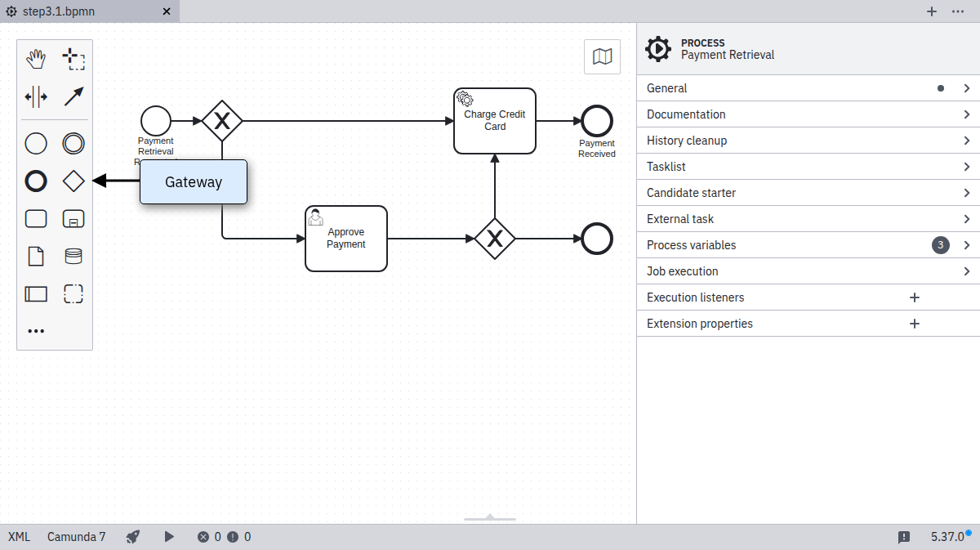Select the hand tool in palette
980x550 pixels.
[36, 59]
